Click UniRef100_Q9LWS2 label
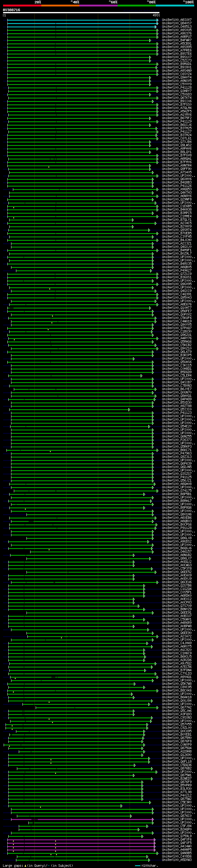 point(177,145)
